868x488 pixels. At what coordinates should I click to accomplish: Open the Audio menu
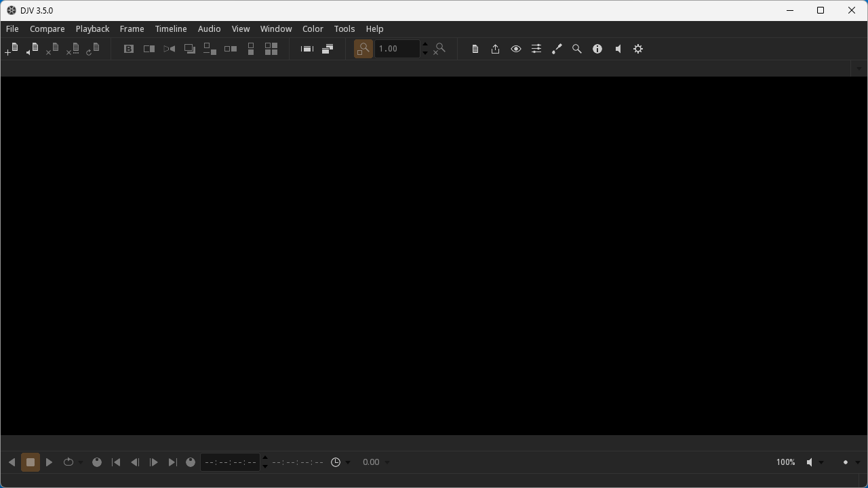pos(209,29)
